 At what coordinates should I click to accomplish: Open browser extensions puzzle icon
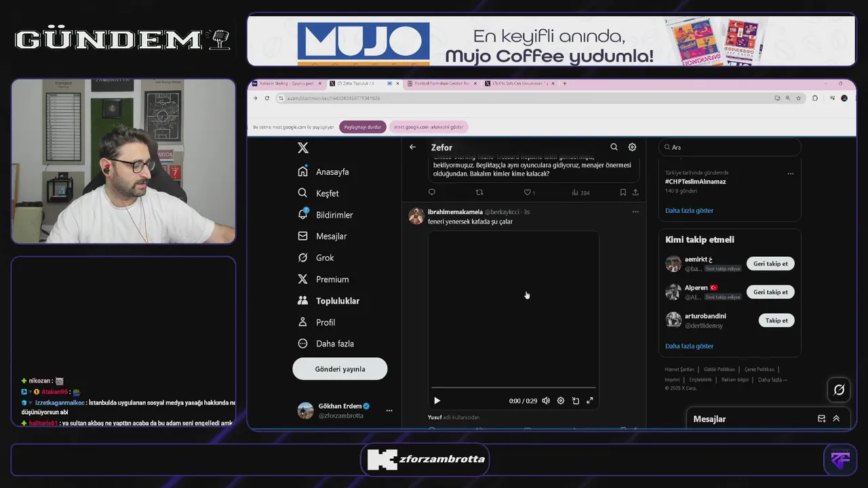[x=815, y=98]
